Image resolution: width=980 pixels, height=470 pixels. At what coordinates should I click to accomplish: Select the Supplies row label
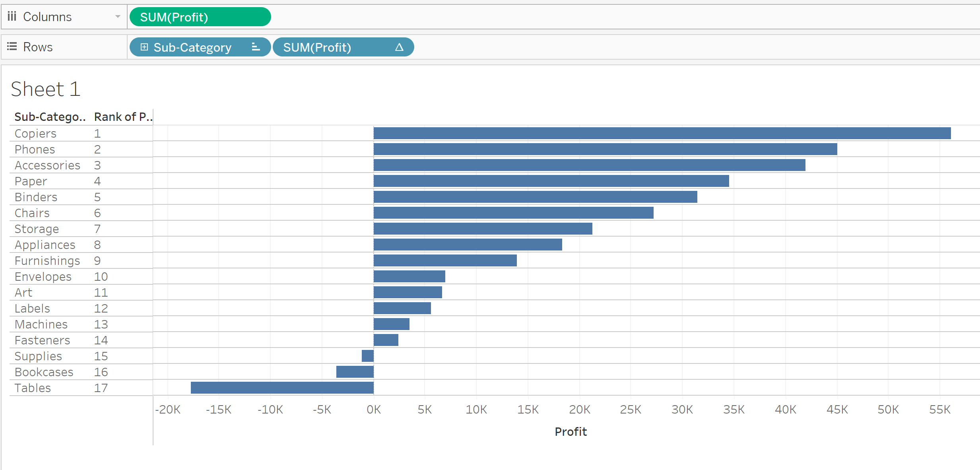coord(38,356)
